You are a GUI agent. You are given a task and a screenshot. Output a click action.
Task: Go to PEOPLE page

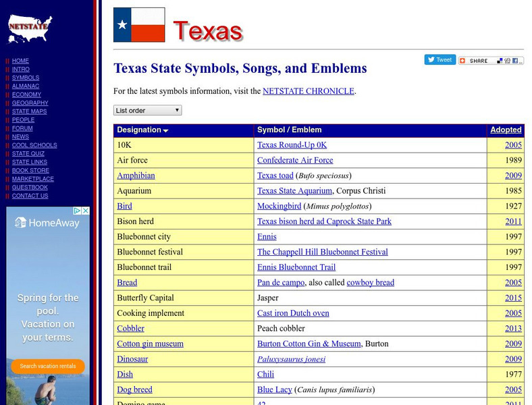point(23,119)
